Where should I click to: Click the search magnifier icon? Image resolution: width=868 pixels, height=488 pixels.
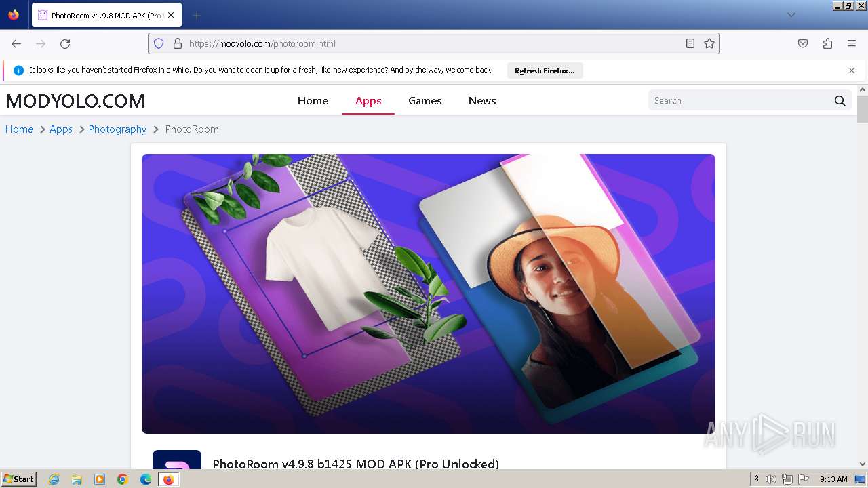pos(840,100)
